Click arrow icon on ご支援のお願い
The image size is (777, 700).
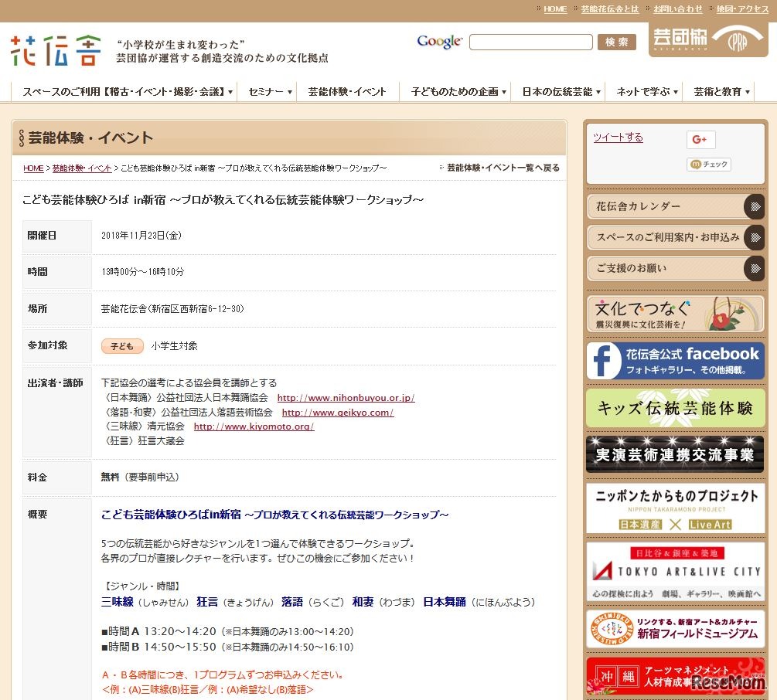tap(755, 268)
